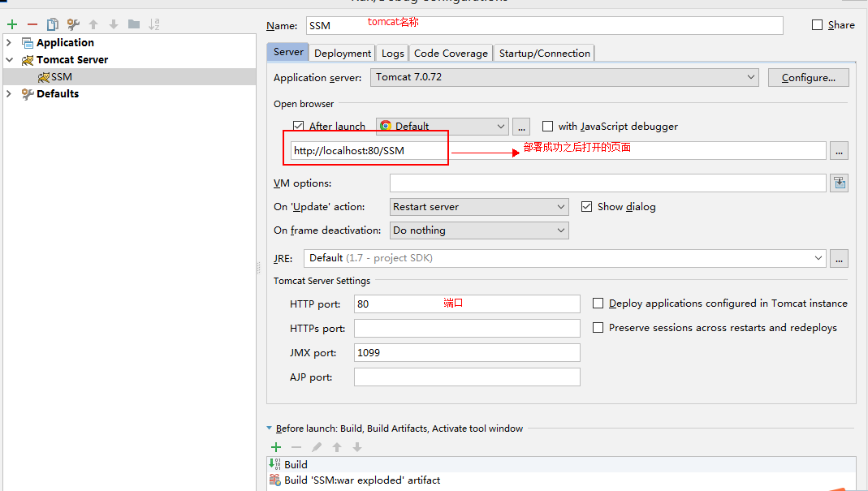Image resolution: width=868 pixels, height=491 pixels.
Task: Collapse the Tomcat Server node arrow
Action: [10, 60]
